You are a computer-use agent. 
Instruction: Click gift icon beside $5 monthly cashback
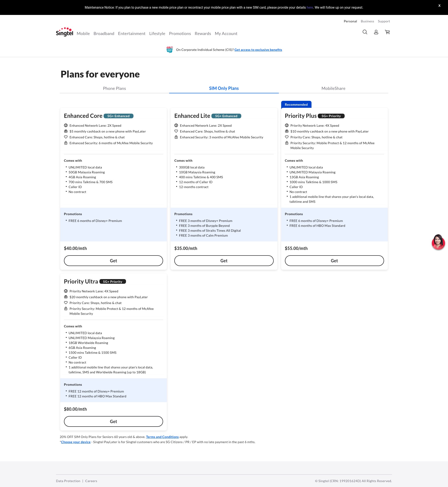point(66,131)
